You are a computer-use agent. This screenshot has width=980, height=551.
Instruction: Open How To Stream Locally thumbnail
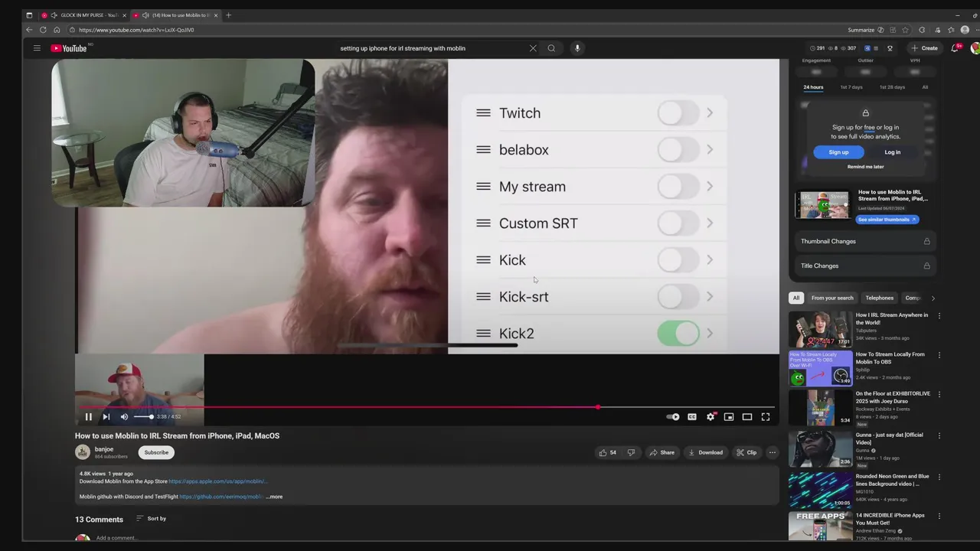tap(821, 369)
